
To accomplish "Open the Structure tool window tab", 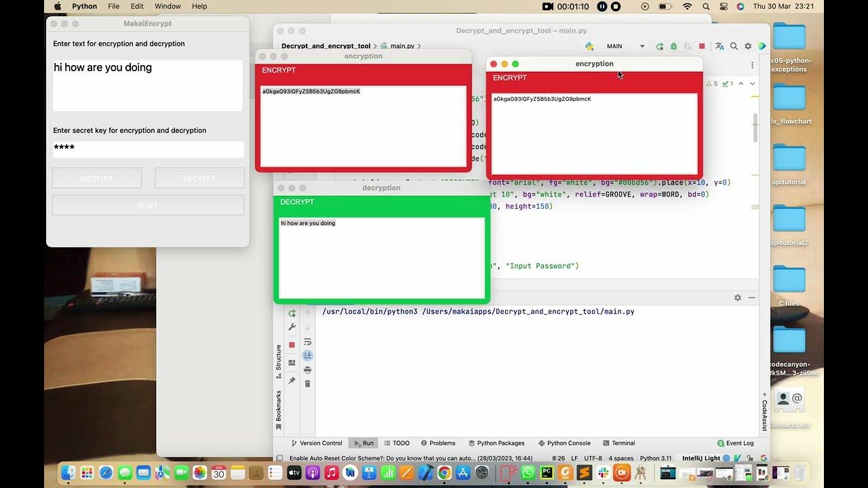I will [278, 362].
